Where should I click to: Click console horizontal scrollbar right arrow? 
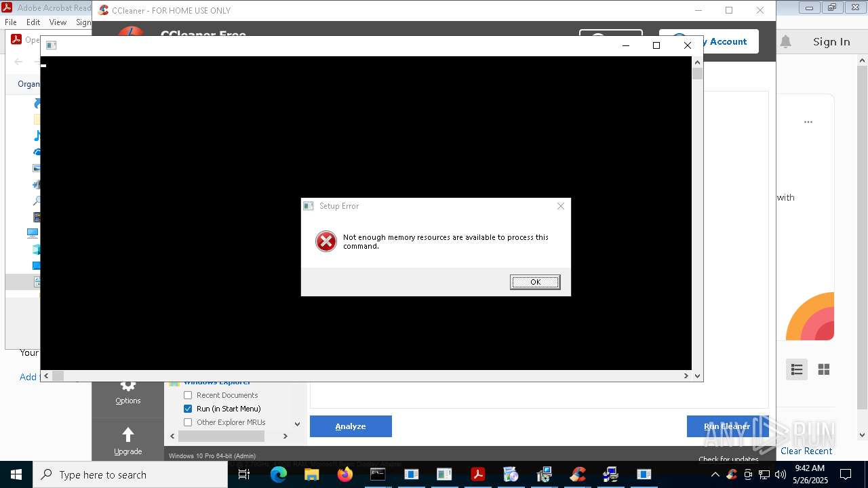tap(686, 375)
